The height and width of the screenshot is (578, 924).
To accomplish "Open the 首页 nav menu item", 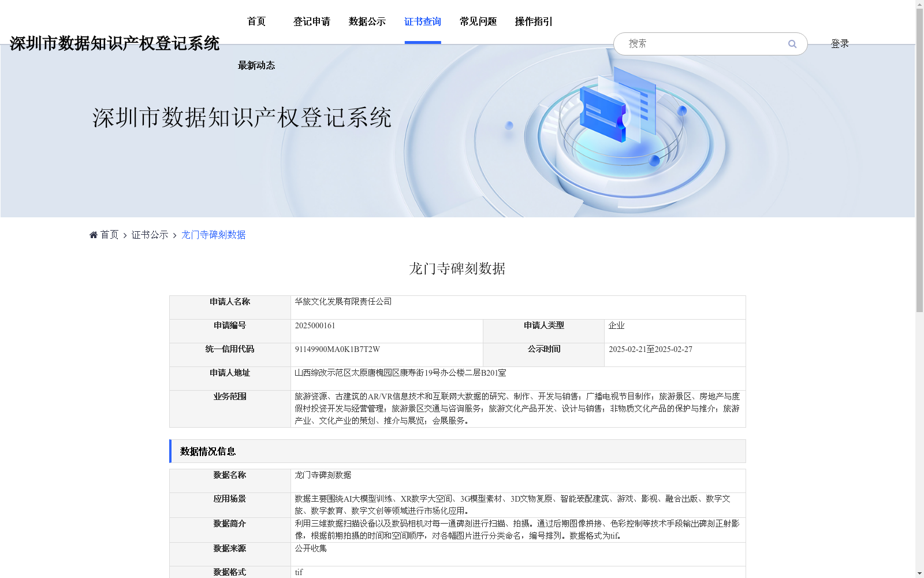I will pyautogui.click(x=256, y=21).
